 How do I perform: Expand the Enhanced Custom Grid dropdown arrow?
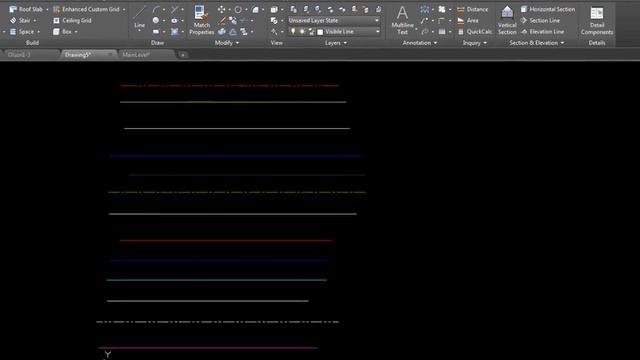pyautogui.click(x=124, y=9)
